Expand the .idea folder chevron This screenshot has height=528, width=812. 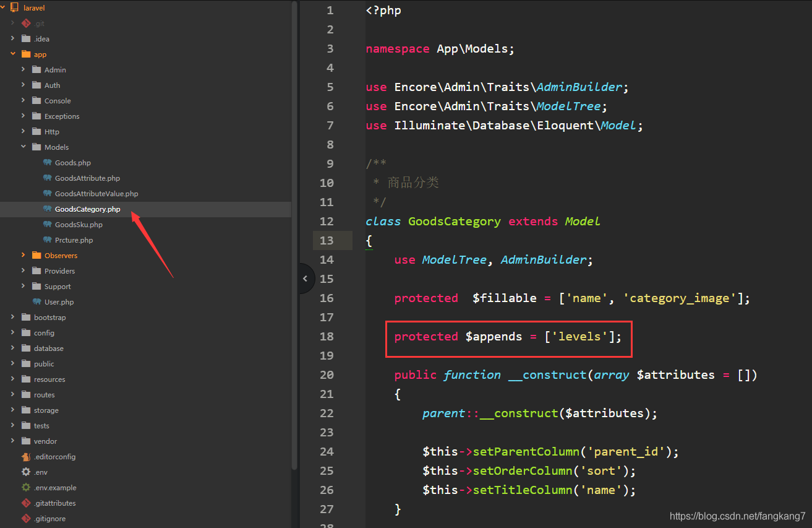pos(12,39)
